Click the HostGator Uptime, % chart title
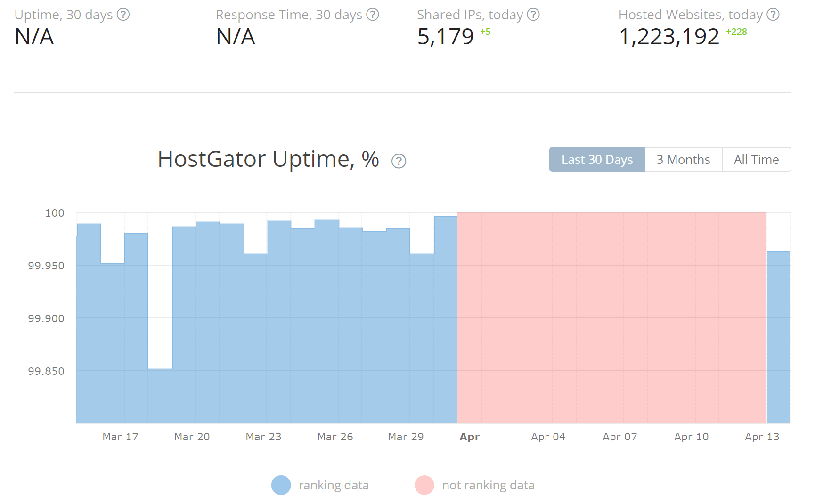This screenshot has width=815, height=504. [x=269, y=159]
